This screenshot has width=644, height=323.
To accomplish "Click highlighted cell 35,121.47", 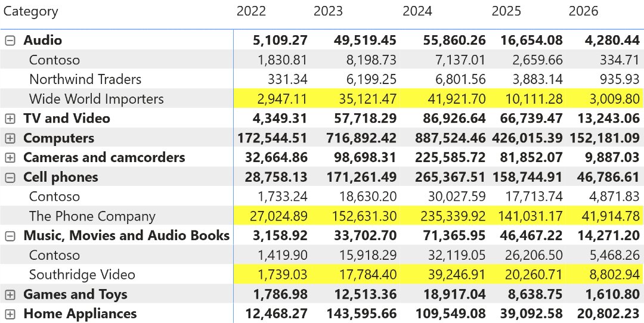I will click(x=367, y=99).
